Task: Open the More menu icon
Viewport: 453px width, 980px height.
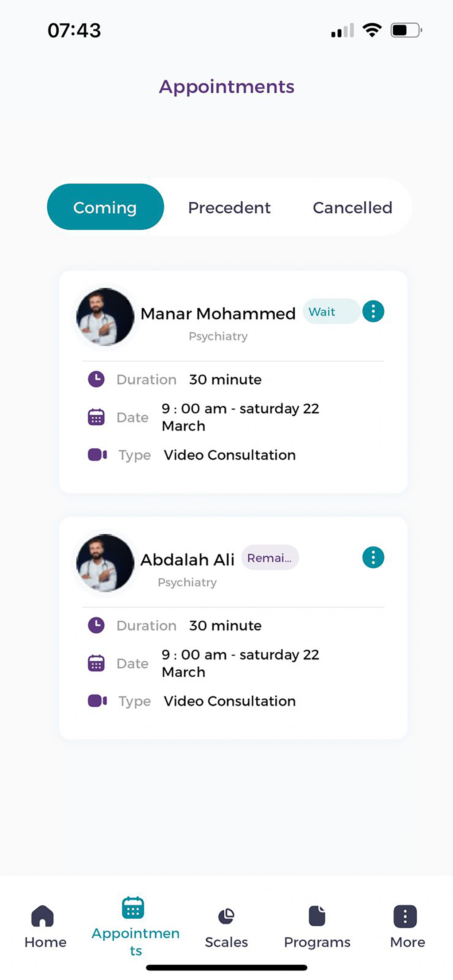Action: [405, 916]
